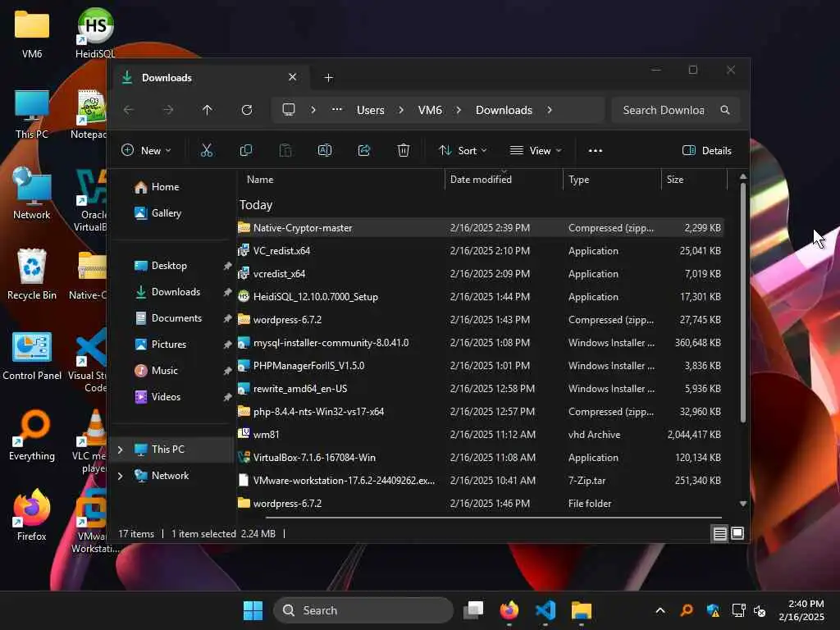Click the Copy icon in toolbar
The image size is (840, 630).
click(246, 151)
